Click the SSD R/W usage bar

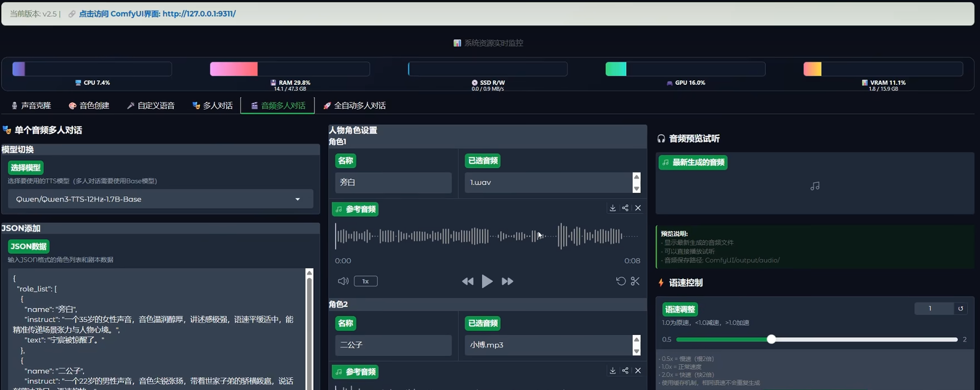coord(488,69)
